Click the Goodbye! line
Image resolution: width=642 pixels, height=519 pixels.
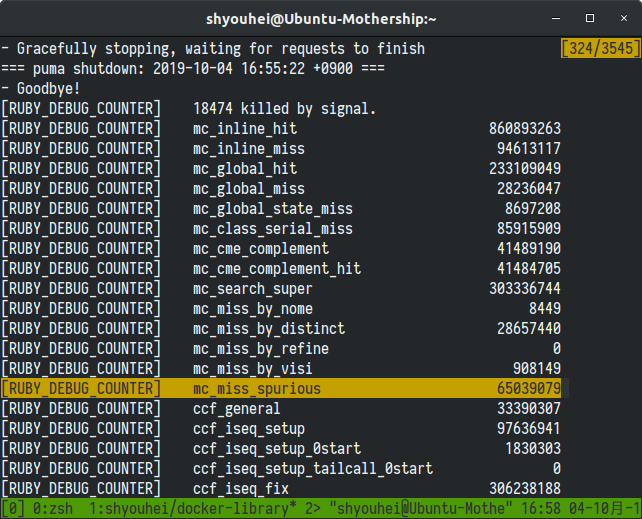pyautogui.click(x=41, y=88)
